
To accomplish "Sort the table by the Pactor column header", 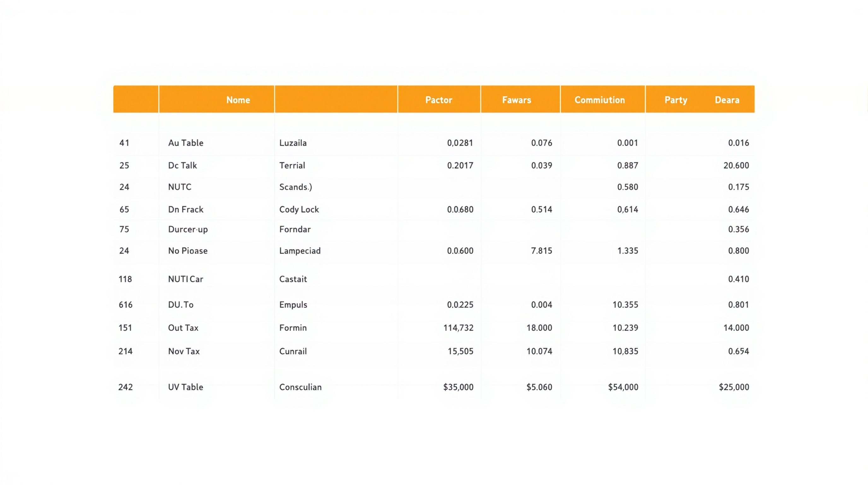I will (439, 99).
